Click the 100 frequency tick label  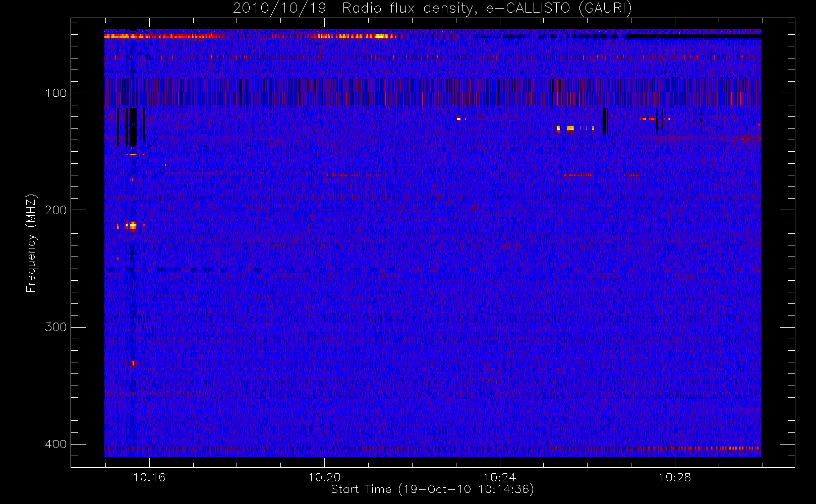56,93
